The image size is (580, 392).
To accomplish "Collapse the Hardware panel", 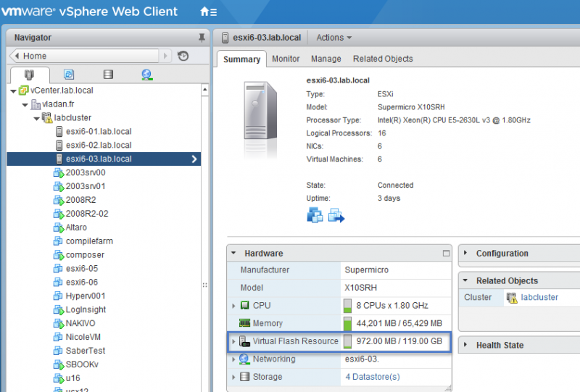I will pos(233,254).
